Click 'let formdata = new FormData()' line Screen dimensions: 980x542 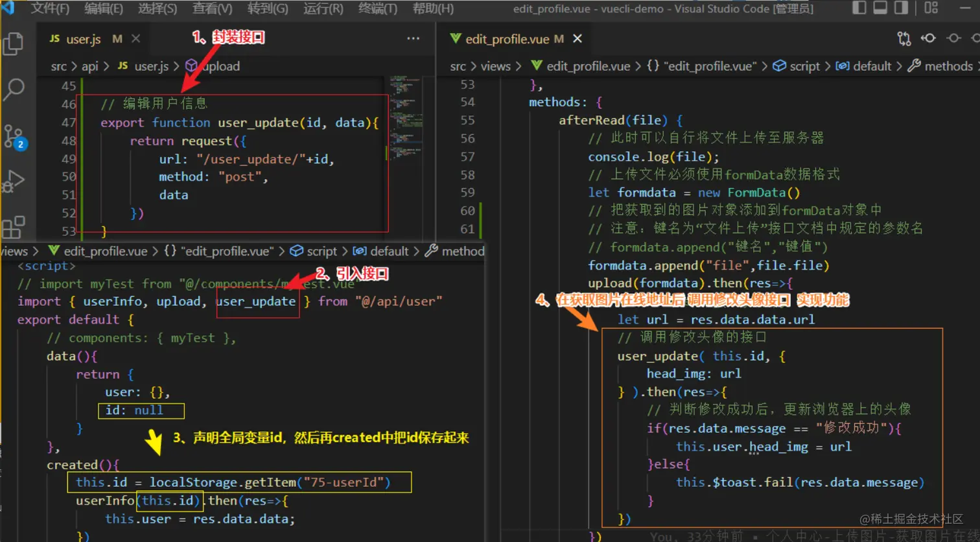694,193
